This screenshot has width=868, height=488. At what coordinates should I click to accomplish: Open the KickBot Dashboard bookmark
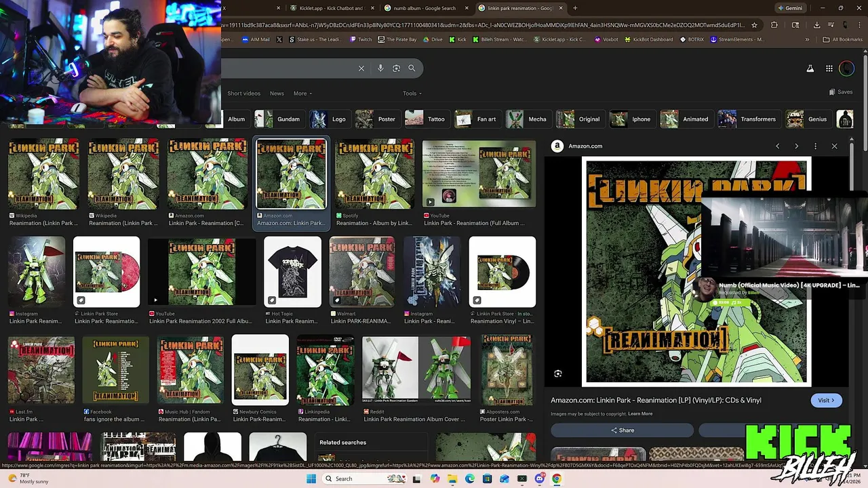pos(648,39)
